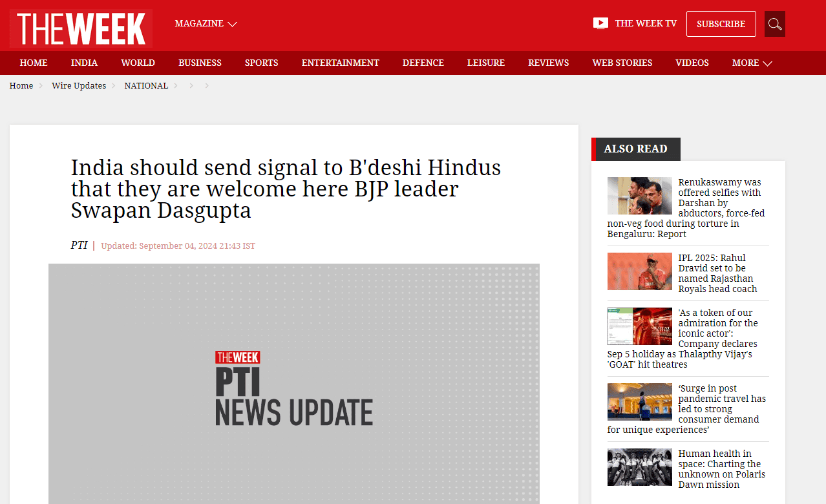826x504 pixels.
Task: Select Entertainment in navigation bar
Action: pyautogui.click(x=341, y=63)
